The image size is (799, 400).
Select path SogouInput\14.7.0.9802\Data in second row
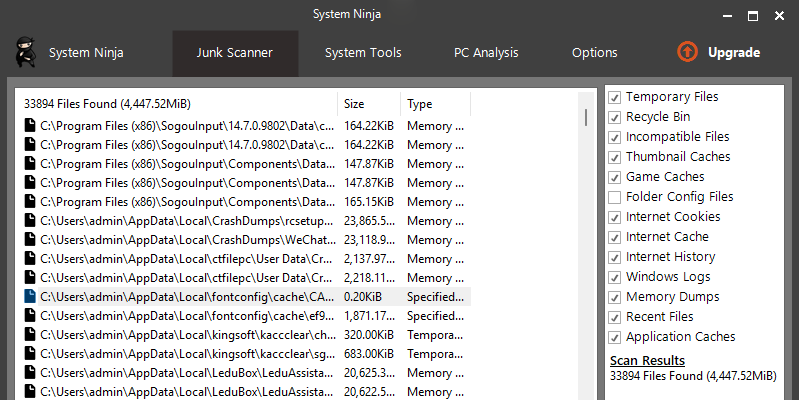(x=187, y=145)
